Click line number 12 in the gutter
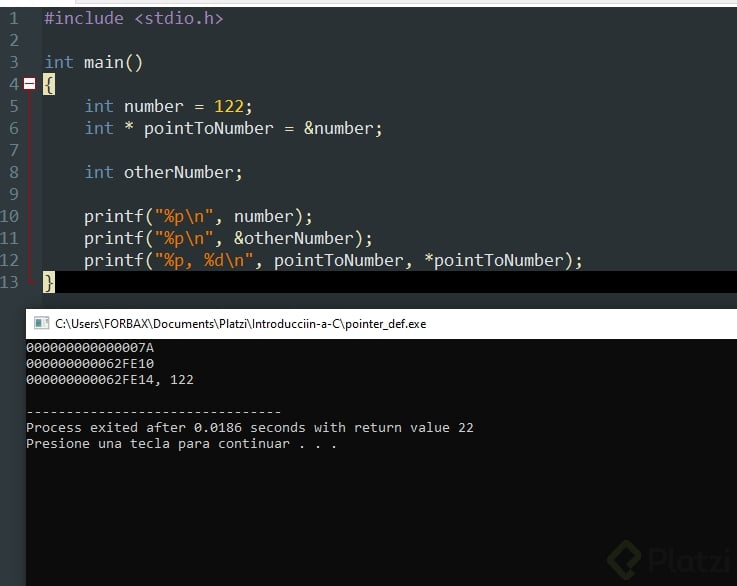This screenshot has height=586, width=737. pos(9,260)
